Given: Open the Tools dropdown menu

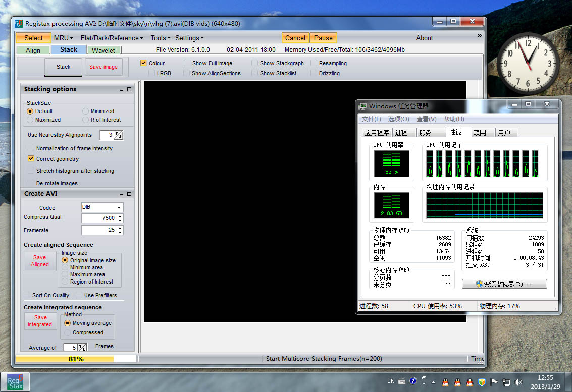Looking at the screenshot, I should 161,38.
